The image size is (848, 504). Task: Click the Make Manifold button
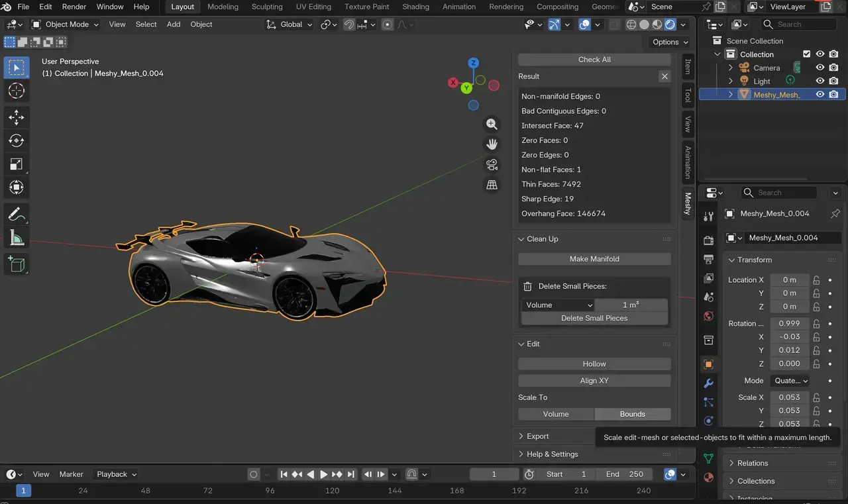tap(594, 259)
